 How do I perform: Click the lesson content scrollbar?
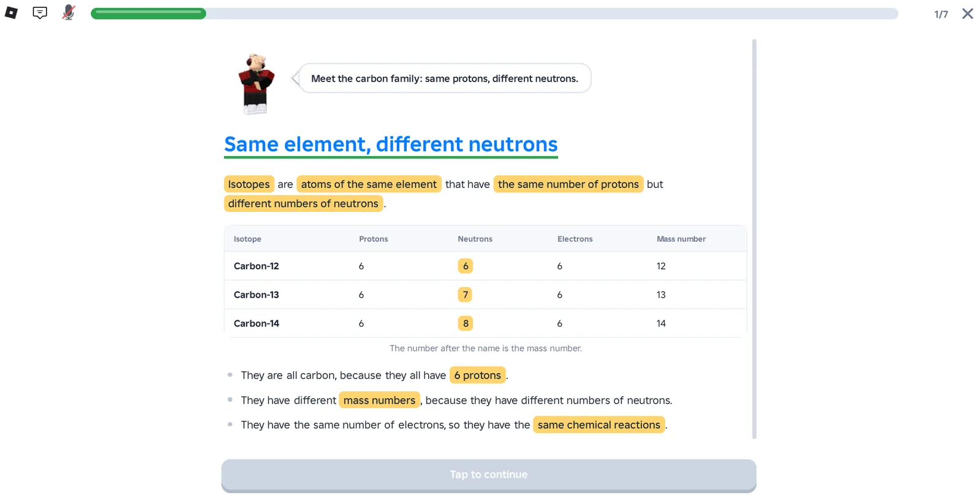click(x=754, y=239)
